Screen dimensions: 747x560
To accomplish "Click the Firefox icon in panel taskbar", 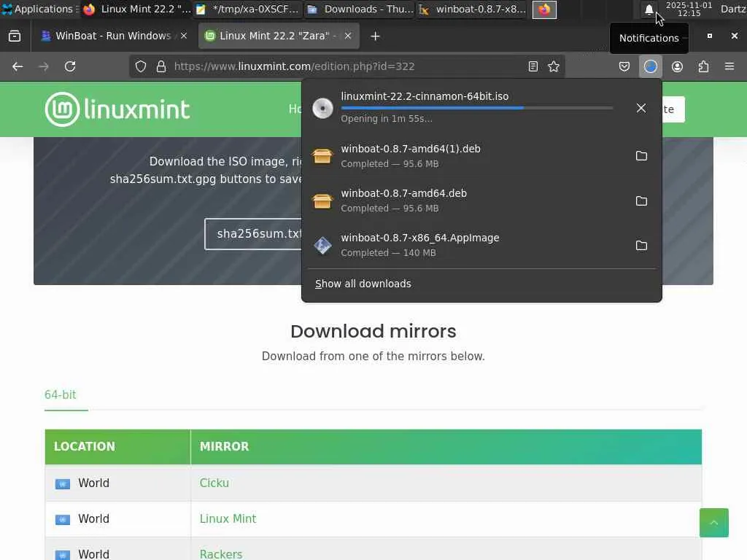I will tap(544, 9).
